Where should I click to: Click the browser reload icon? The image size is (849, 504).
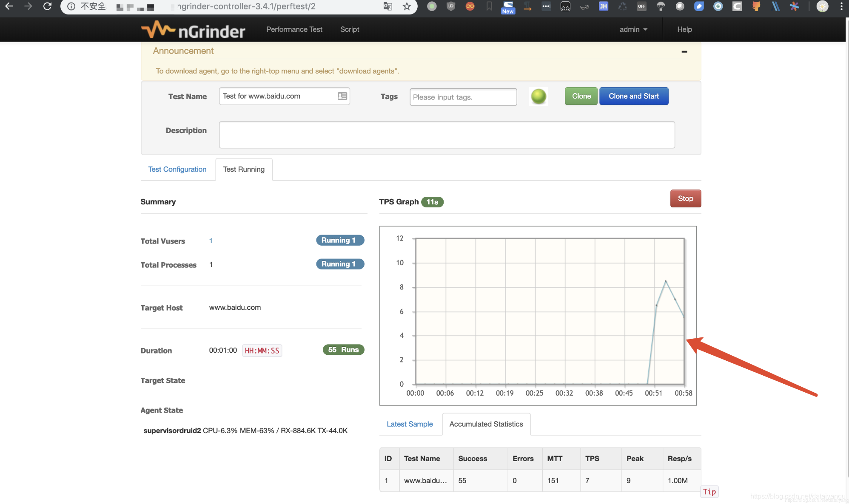[48, 6]
